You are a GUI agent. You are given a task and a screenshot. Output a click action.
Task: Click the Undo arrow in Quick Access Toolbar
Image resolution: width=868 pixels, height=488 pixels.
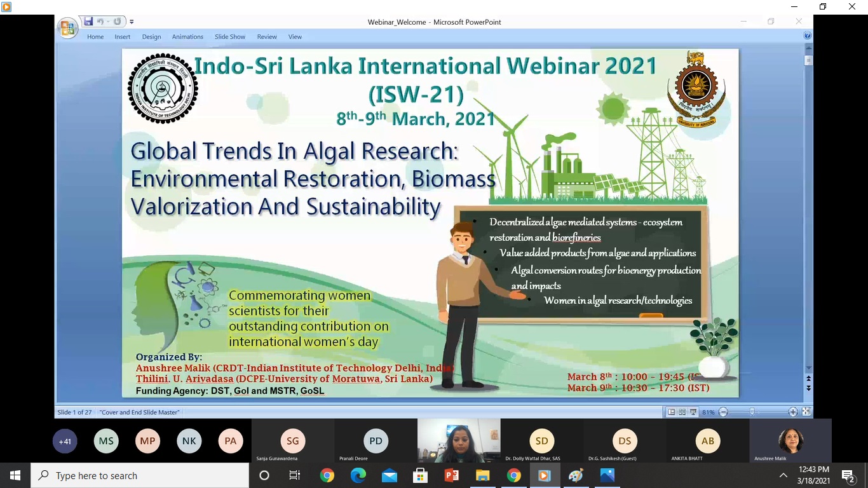point(100,22)
